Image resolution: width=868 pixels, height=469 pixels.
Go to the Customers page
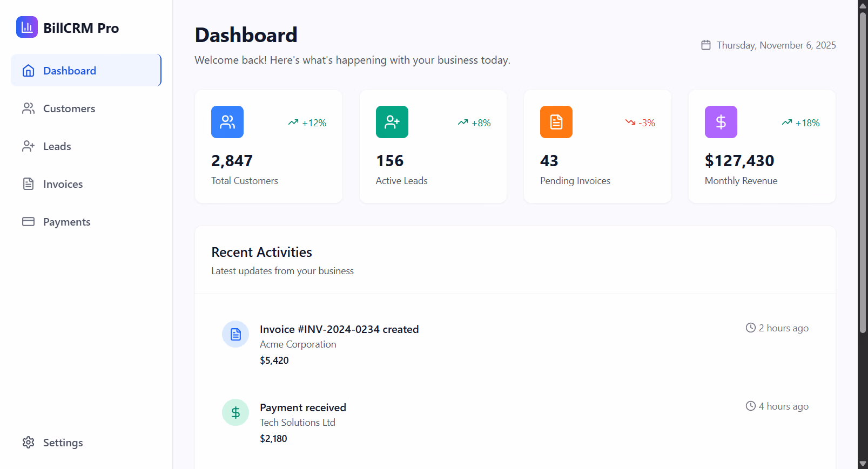pos(69,108)
